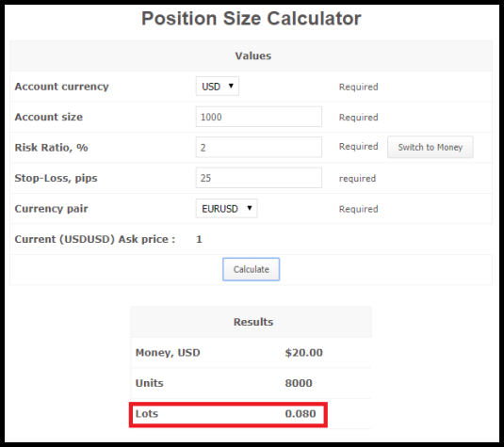Viewport: 504px width, 447px height.
Task: Click the Stop-Loss, pips label
Action: point(56,178)
